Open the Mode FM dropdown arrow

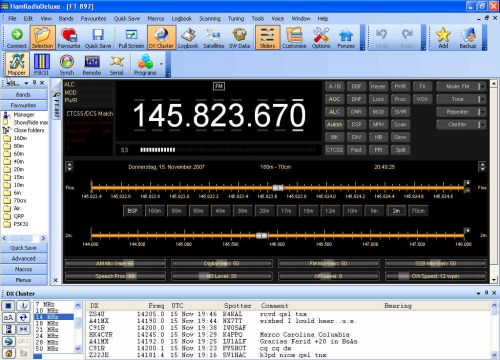pyautogui.click(x=482, y=86)
